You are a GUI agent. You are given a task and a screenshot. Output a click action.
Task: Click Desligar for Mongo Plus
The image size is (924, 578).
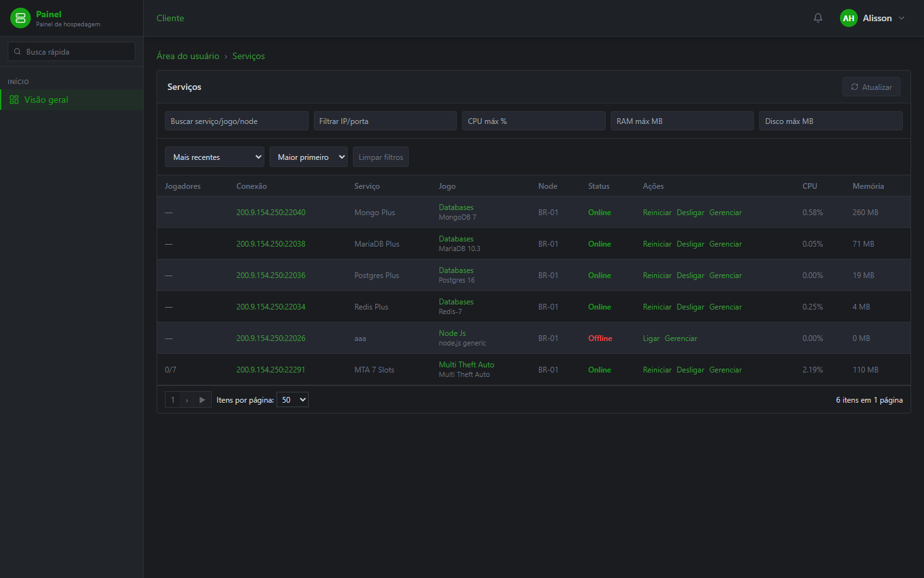pos(690,212)
